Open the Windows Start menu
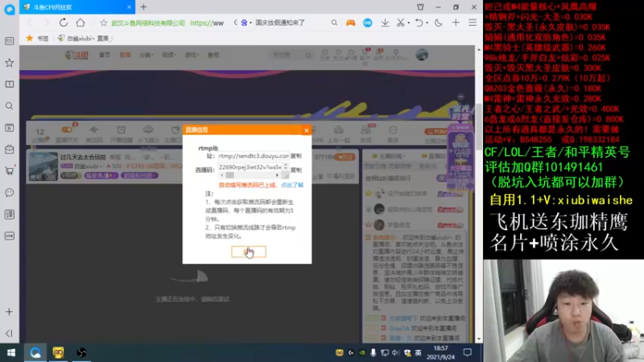The image size is (644, 362). point(11,352)
